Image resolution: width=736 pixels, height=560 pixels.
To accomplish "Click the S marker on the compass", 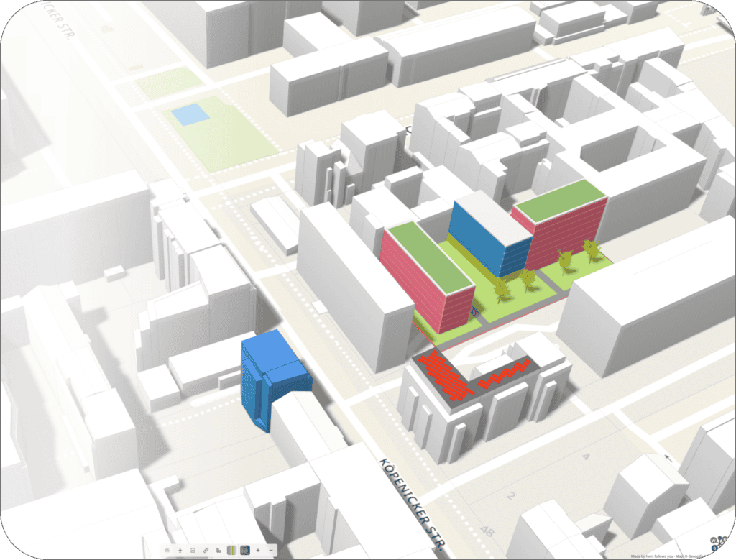I will [x=715, y=548].
